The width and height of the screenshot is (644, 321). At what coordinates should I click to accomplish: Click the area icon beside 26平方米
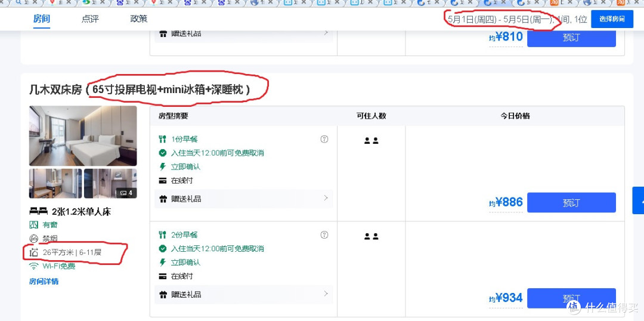[x=33, y=252]
